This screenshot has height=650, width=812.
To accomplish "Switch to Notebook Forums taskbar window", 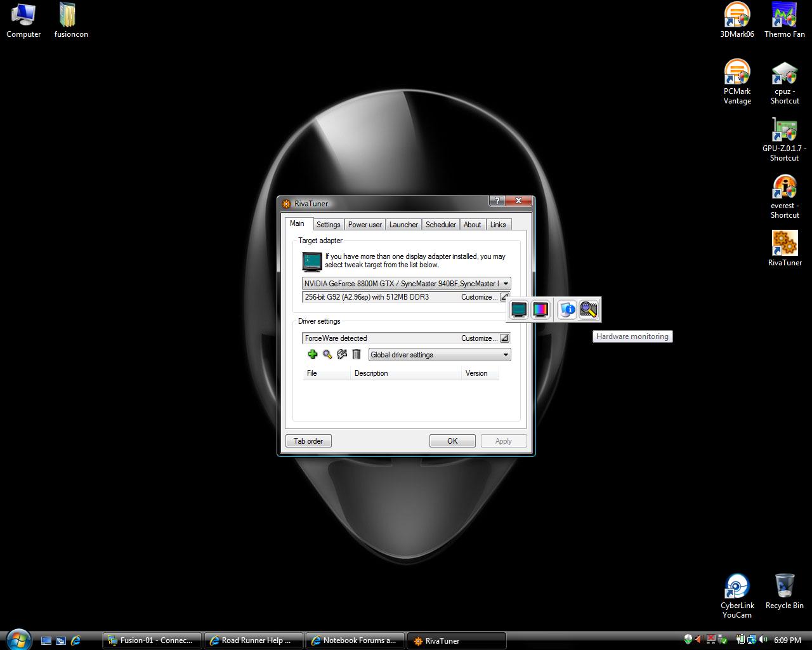I will click(x=355, y=640).
